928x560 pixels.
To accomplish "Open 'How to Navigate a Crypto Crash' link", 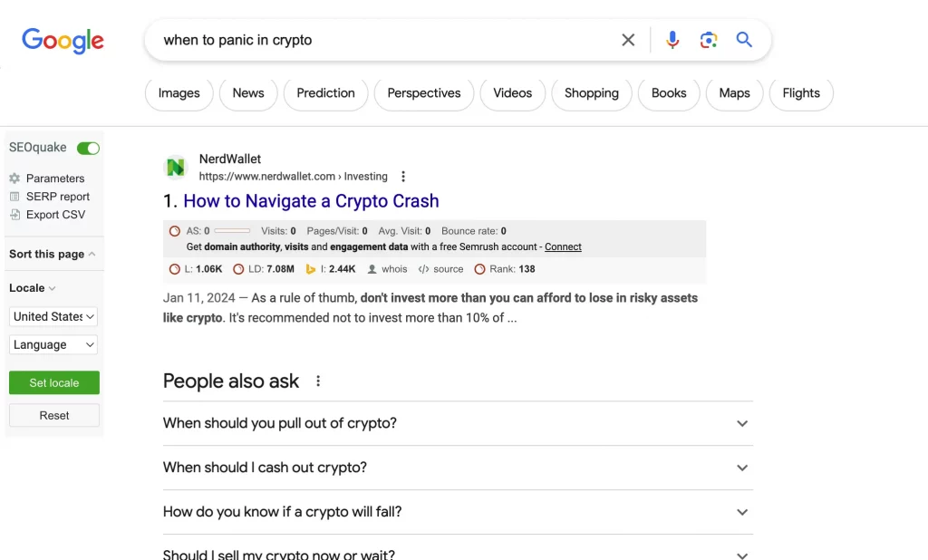I will [312, 201].
